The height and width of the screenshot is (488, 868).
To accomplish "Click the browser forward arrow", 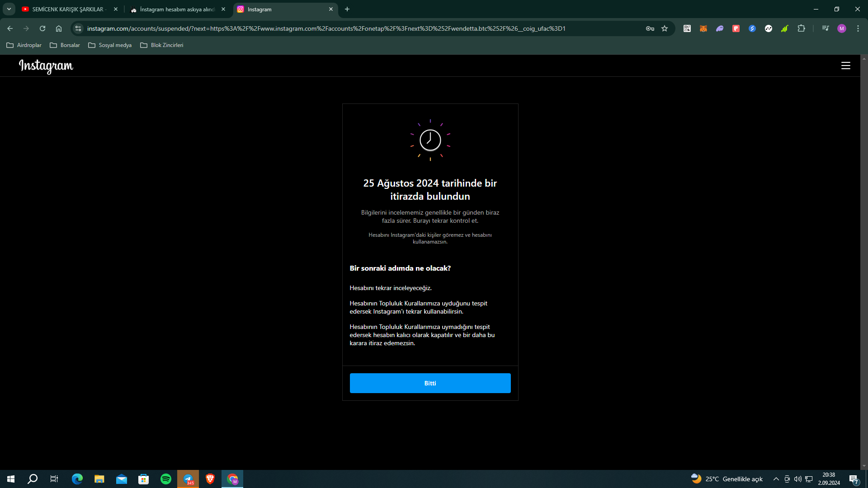I will [x=26, y=28].
